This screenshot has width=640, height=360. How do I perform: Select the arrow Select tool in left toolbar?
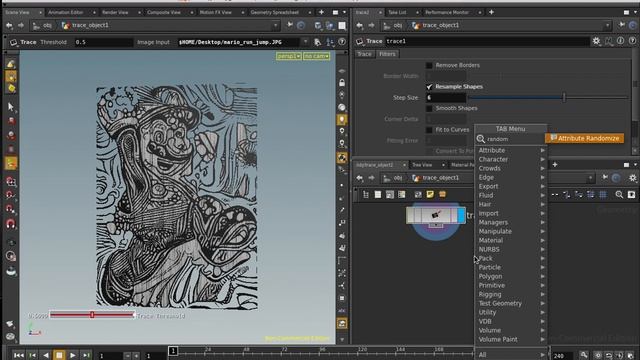(11, 107)
